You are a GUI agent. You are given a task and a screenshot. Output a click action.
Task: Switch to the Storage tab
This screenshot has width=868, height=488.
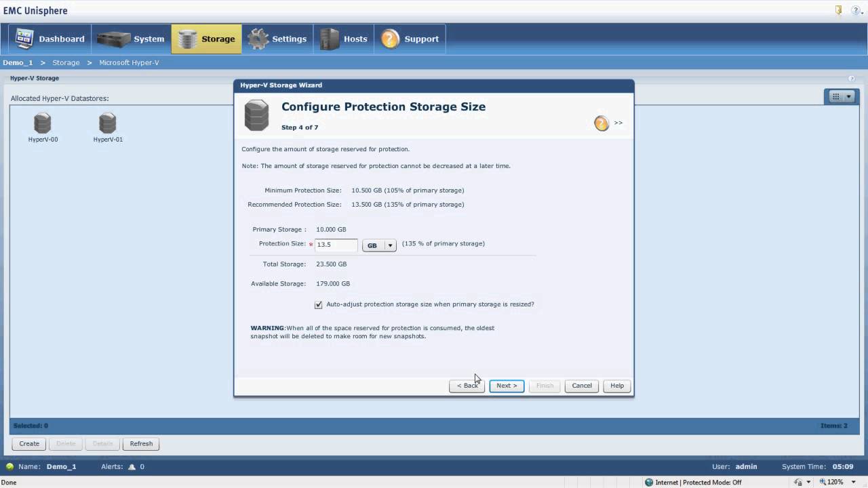pos(206,39)
